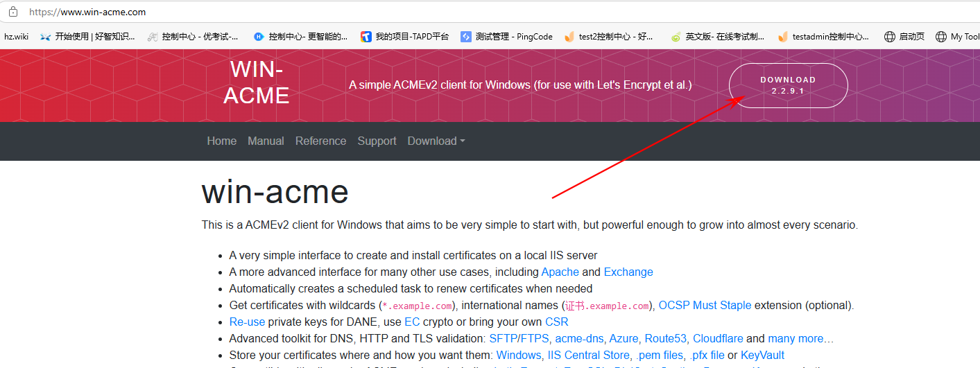Follow the SFTP/FTPS link
This screenshot has height=368, width=980.
(x=520, y=338)
